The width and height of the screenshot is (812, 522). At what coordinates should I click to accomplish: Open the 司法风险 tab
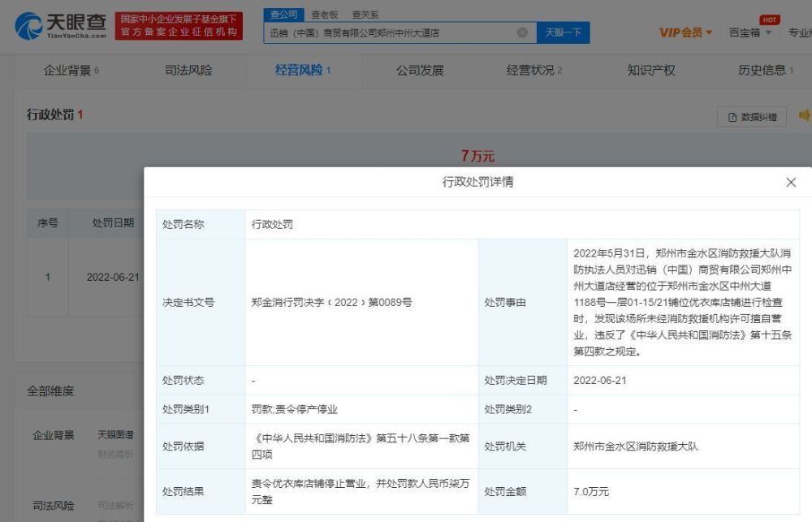point(188,70)
